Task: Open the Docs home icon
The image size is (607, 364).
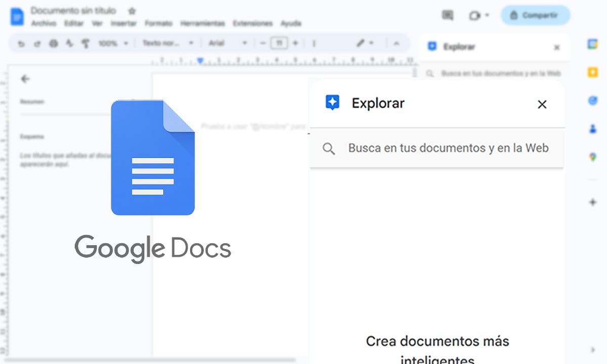Action: tap(17, 16)
